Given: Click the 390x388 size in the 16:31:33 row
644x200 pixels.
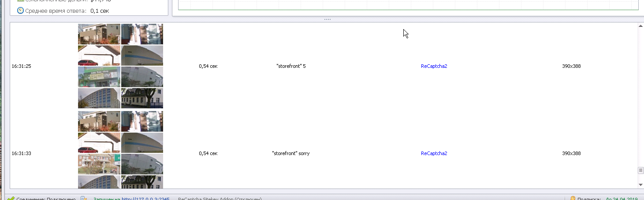Looking at the screenshot, I should (x=571, y=153).
